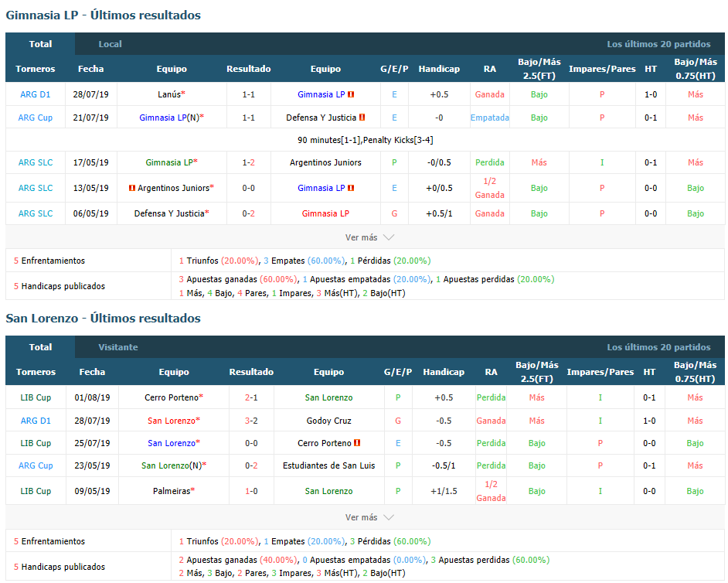This screenshot has width=728, height=583.
Task: Open 'Los últimos 20 partidos' in Gimnasia LP header
Action: click(x=658, y=44)
